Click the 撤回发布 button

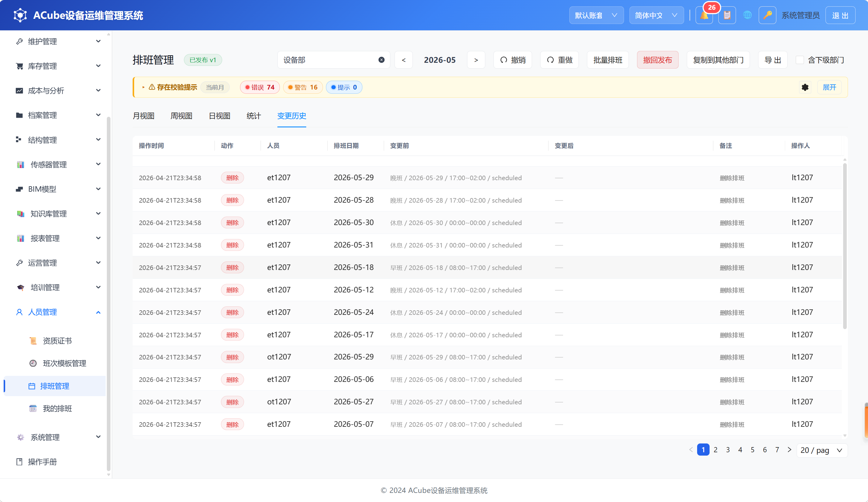(x=657, y=60)
